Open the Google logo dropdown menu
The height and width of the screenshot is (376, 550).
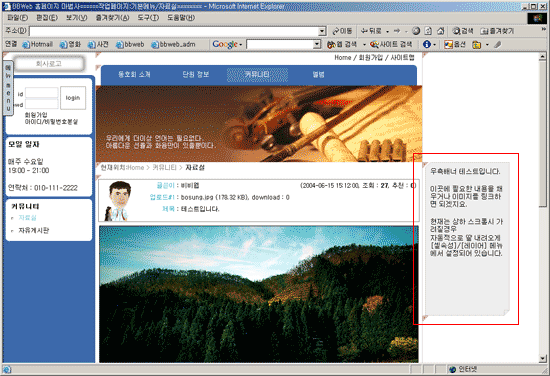[x=227, y=44]
